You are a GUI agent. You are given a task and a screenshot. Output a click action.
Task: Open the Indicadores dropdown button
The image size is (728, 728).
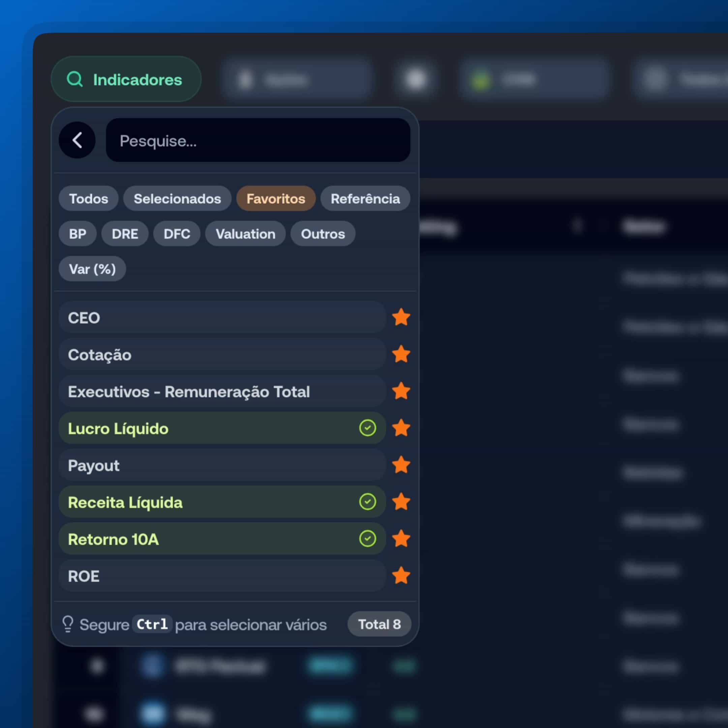pyautogui.click(x=126, y=79)
